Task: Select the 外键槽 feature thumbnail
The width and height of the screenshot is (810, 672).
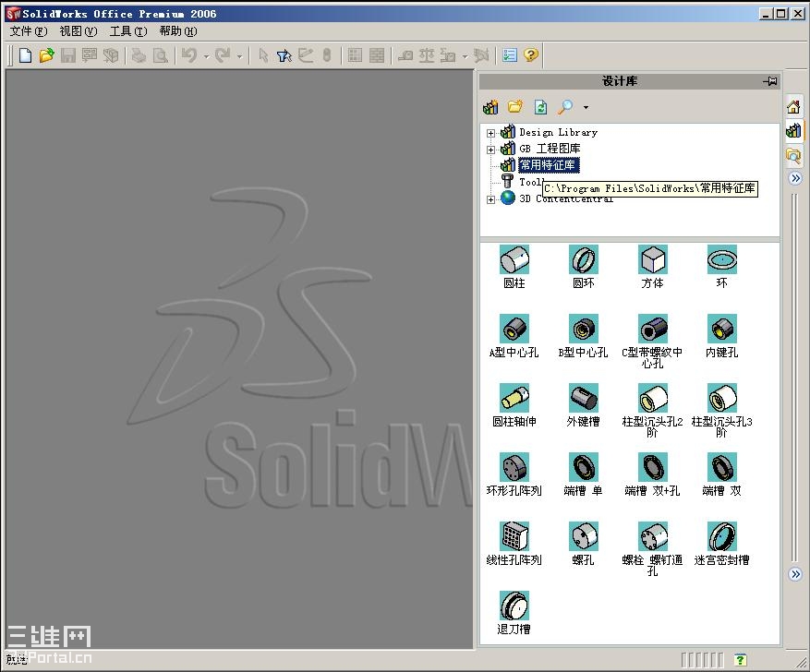Action: tap(583, 398)
